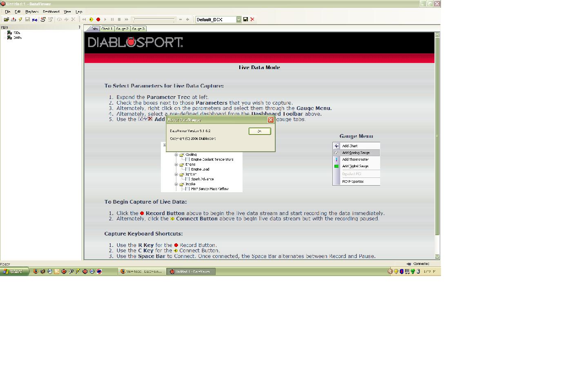Click the yellow lightning bolt toolbar icon
Image resolution: width=588 pixels, height=368 pixels.
click(20, 20)
